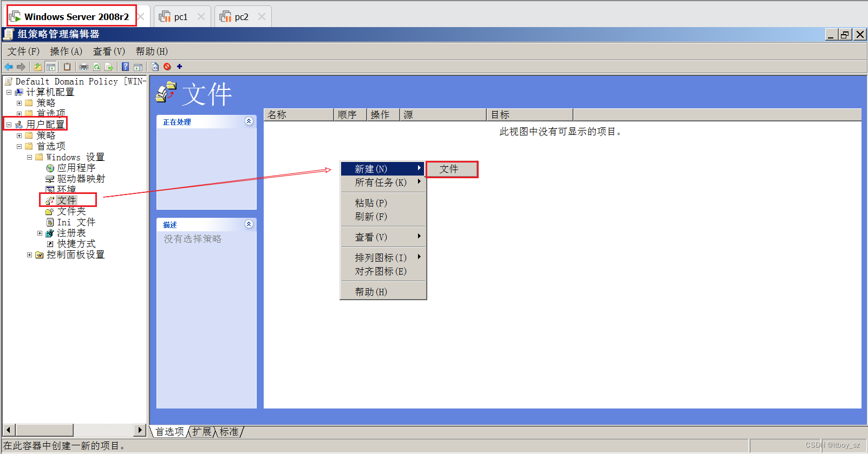Click the Up One Level folder icon
The height and width of the screenshot is (454, 868).
[38, 67]
